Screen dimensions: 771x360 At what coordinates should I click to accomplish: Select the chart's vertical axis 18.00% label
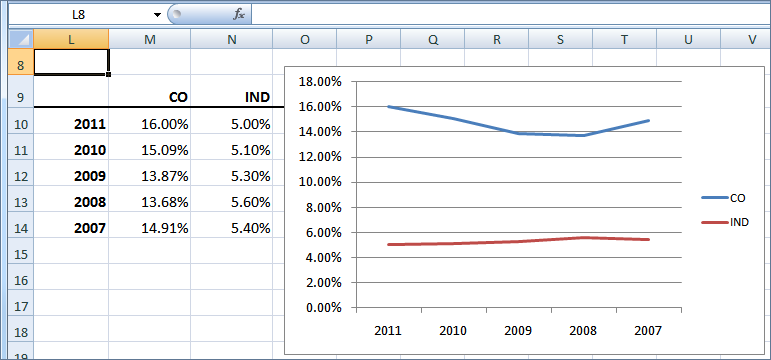pyautogui.click(x=320, y=82)
